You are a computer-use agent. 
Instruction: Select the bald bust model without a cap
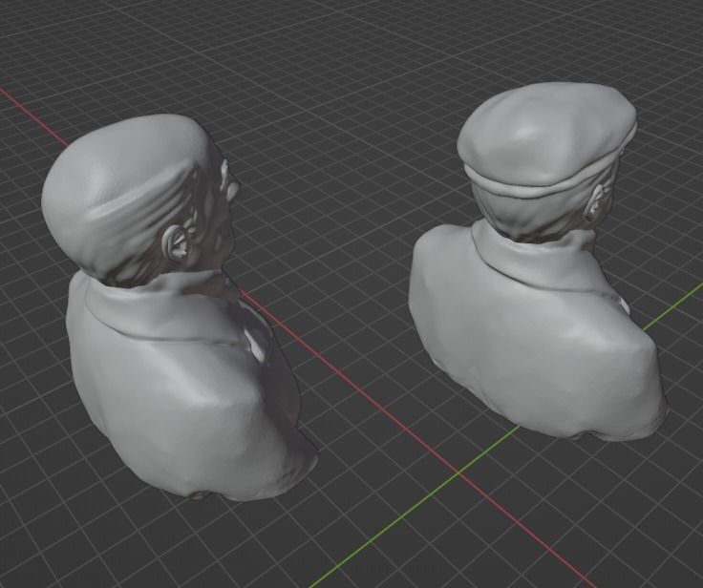pos(180,309)
